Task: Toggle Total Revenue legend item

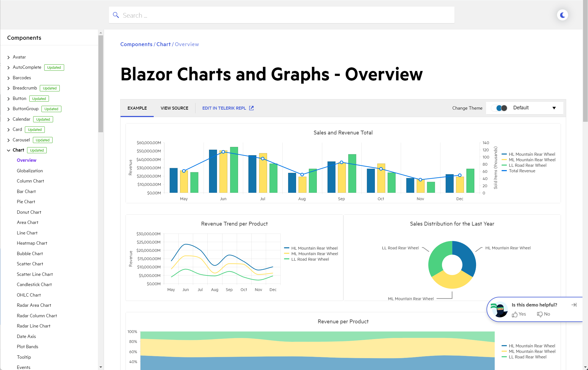Action: (x=522, y=171)
